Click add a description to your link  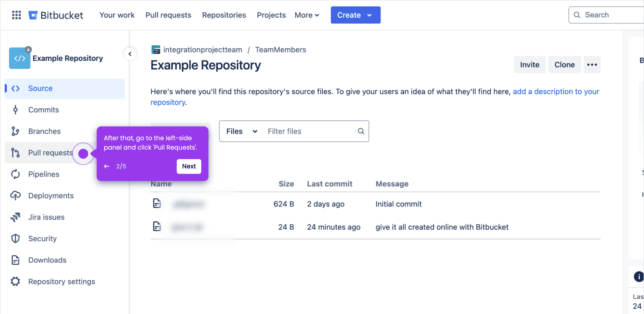pyautogui.click(x=556, y=91)
